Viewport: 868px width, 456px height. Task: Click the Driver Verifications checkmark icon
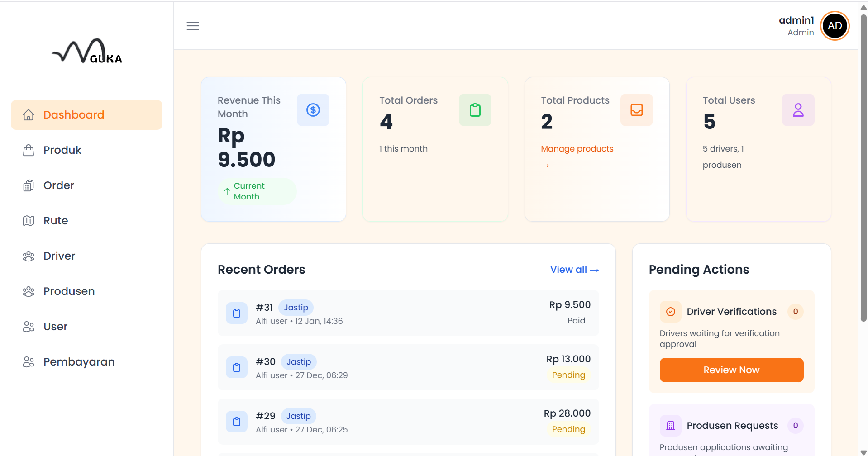(x=670, y=312)
